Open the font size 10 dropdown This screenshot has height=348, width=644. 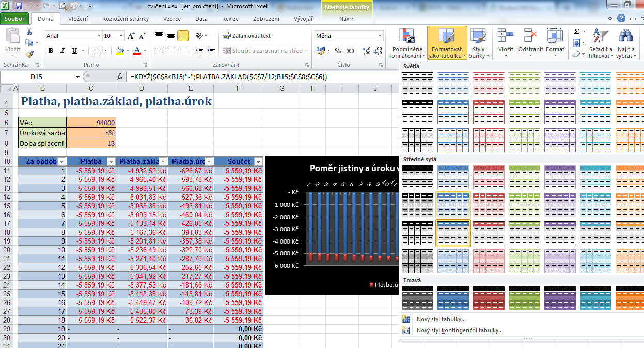[x=122, y=36]
